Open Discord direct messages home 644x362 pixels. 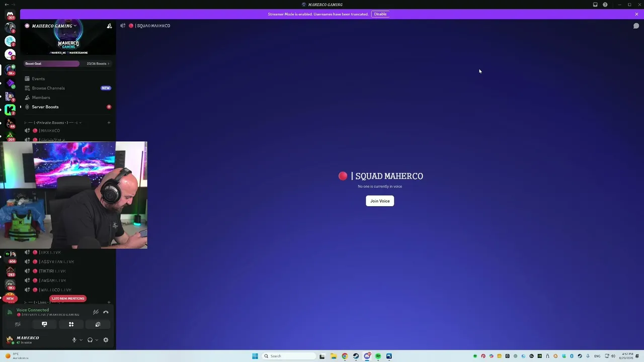(10, 14)
